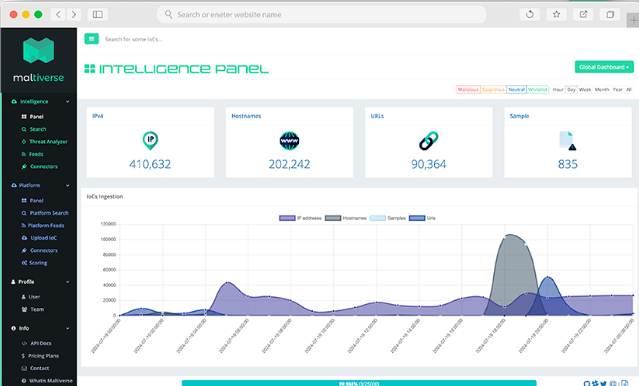Click the Hostnames www globe icon

pos(289,141)
